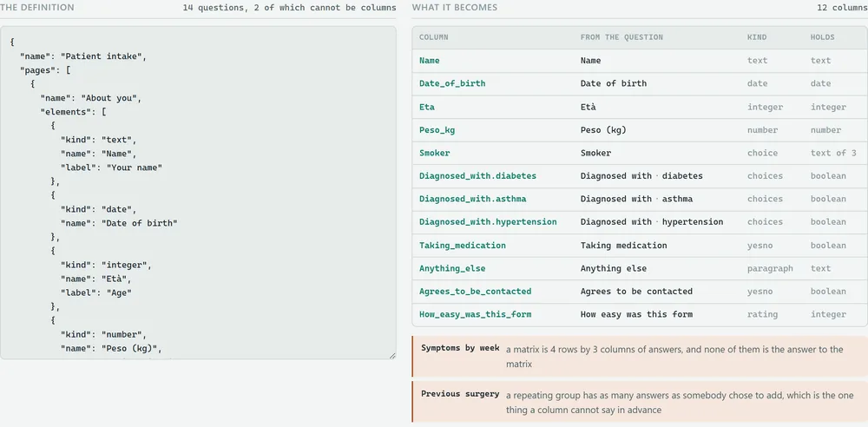
Task: Click inside the JSON definition text area
Action: tap(198, 192)
